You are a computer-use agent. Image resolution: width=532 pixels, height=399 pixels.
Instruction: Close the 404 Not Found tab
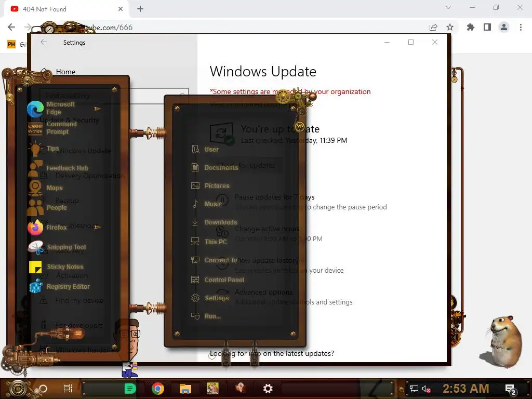[x=121, y=9]
